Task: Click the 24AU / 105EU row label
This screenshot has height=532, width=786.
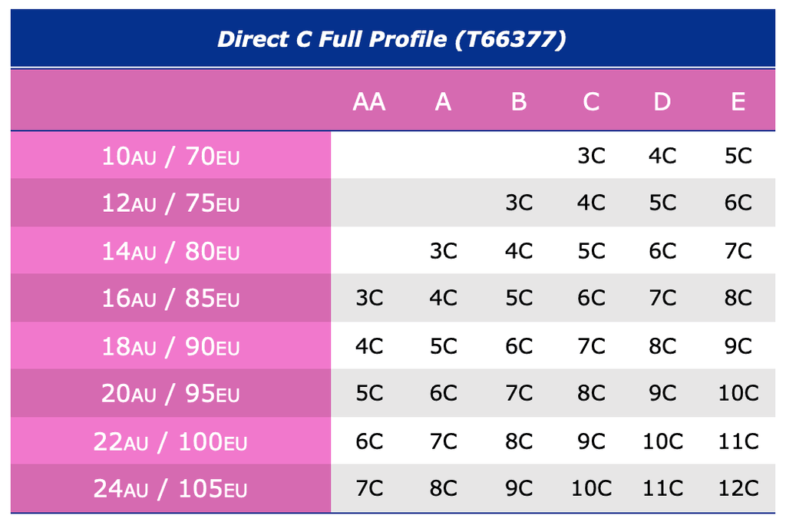Action: (x=170, y=488)
